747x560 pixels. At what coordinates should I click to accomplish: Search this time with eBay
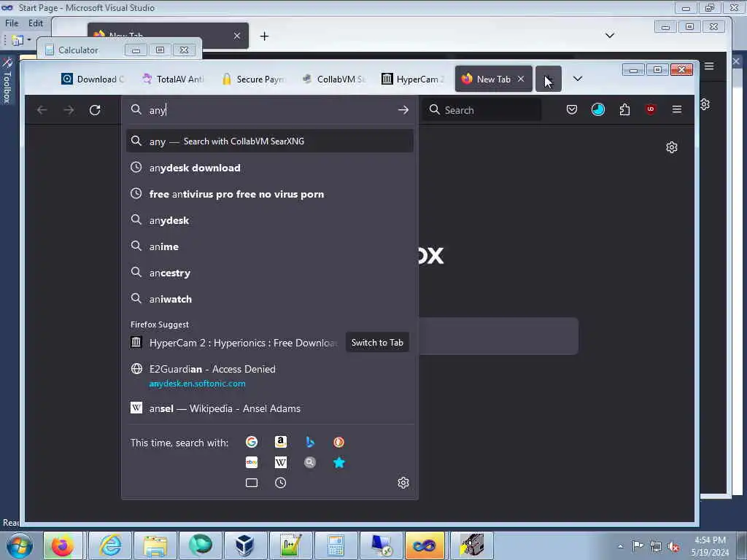[x=252, y=462]
